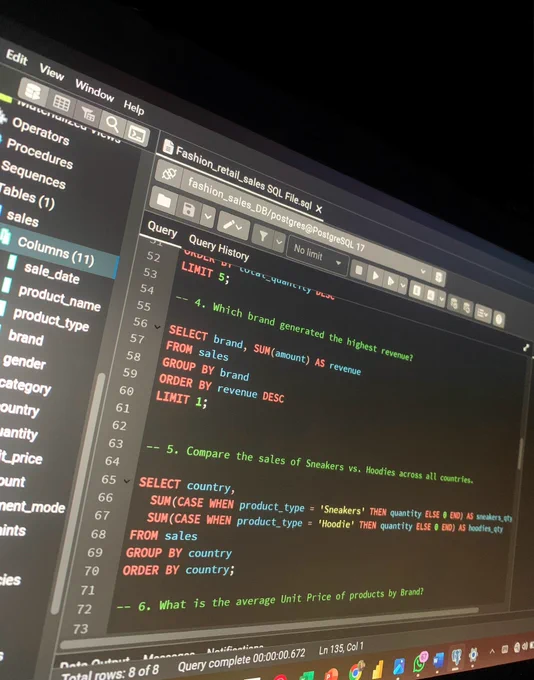Collapse code fold arrow at line 56

coord(157,327)
